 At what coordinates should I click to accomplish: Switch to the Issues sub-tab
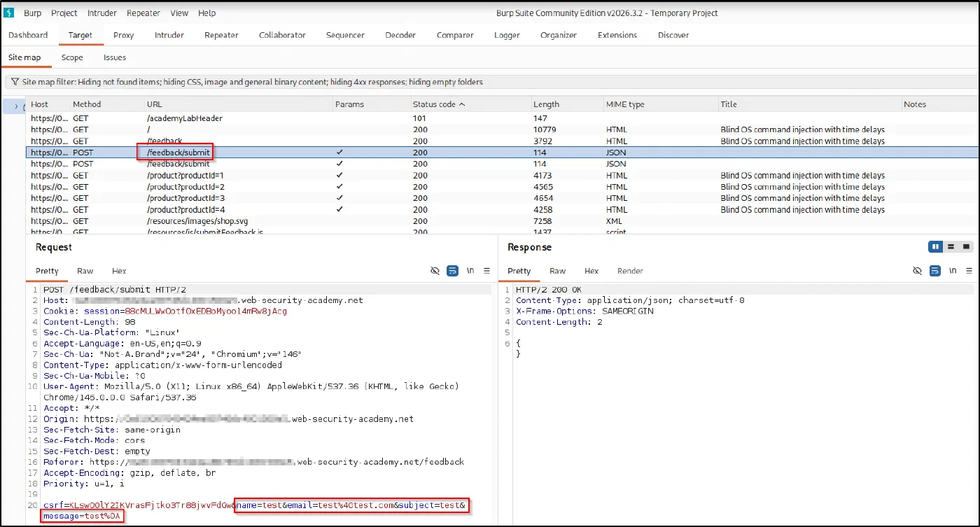click(x=115, y=57)
